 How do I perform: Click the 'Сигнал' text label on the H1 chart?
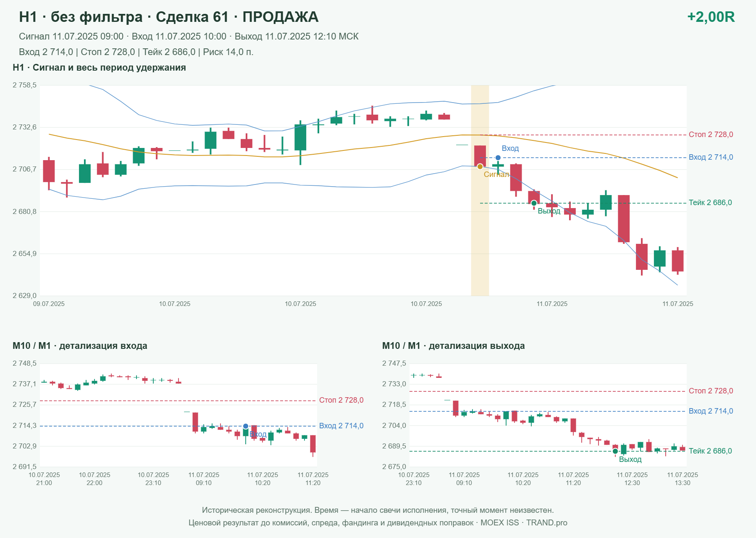(496, 174)
